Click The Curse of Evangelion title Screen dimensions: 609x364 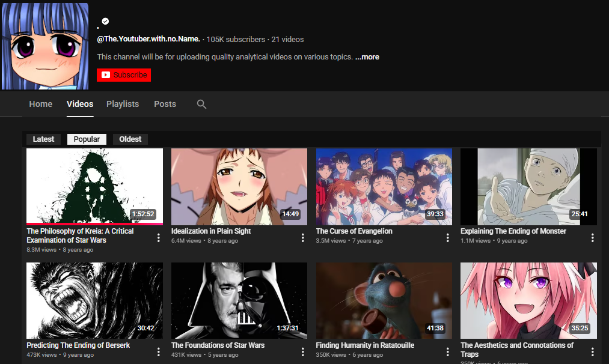354,231
